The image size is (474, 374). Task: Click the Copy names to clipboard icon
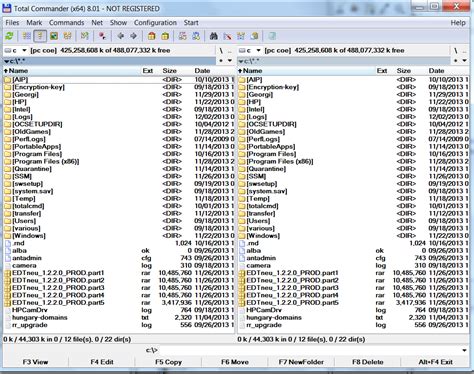255,36
